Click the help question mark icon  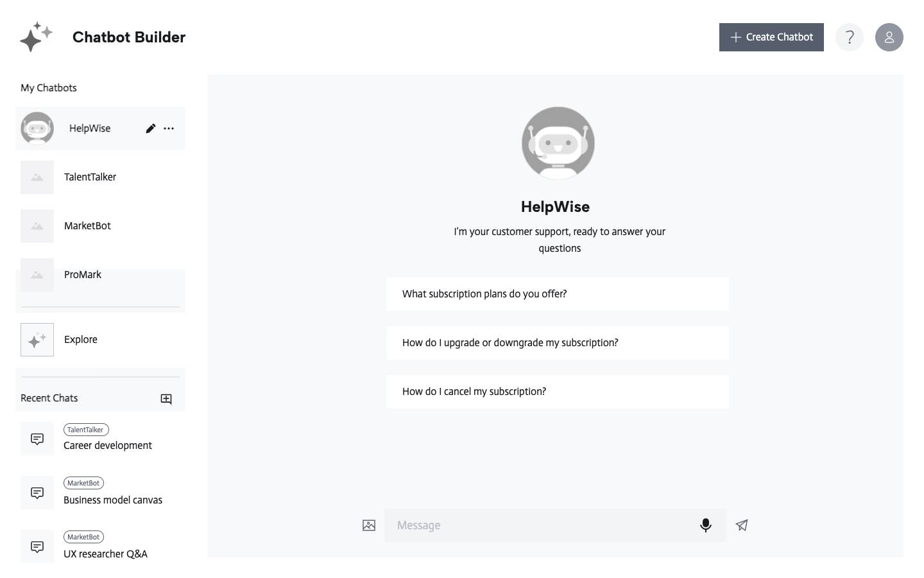[x=849, y=37]
